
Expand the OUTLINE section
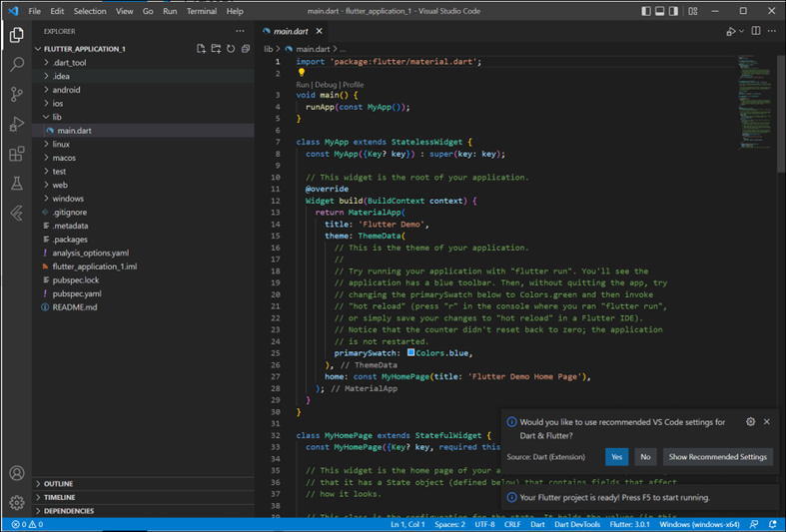(58, 484)
